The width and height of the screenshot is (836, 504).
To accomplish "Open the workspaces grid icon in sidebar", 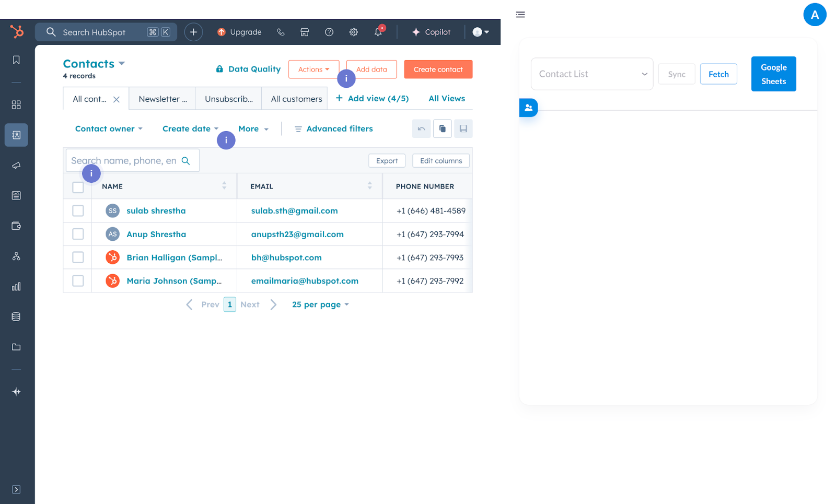I will (x=16, y=105).
